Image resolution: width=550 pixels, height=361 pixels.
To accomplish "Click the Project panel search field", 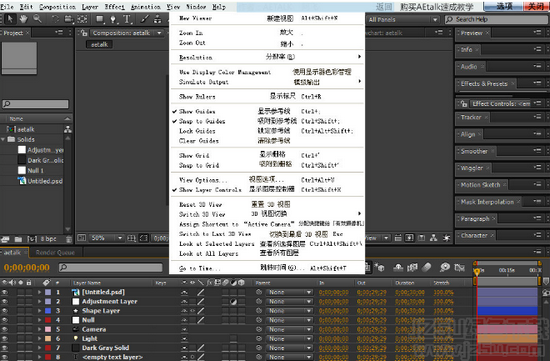I will (x=35, y=104).
